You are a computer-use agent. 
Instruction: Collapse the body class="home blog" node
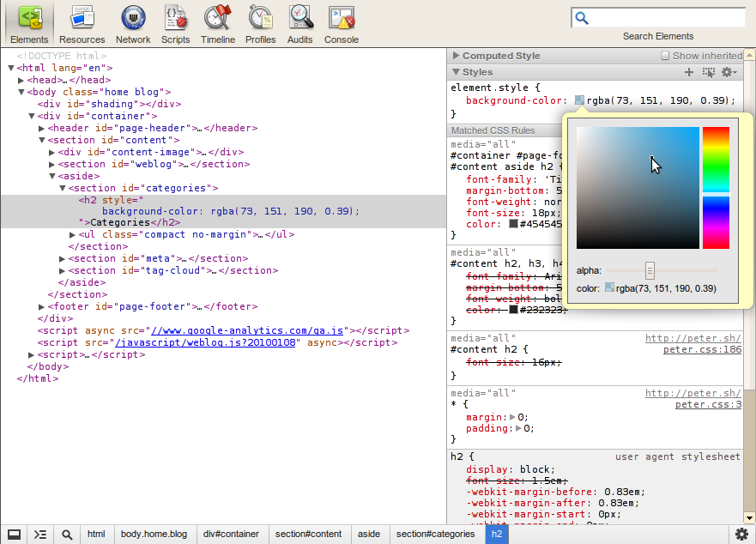21,92
